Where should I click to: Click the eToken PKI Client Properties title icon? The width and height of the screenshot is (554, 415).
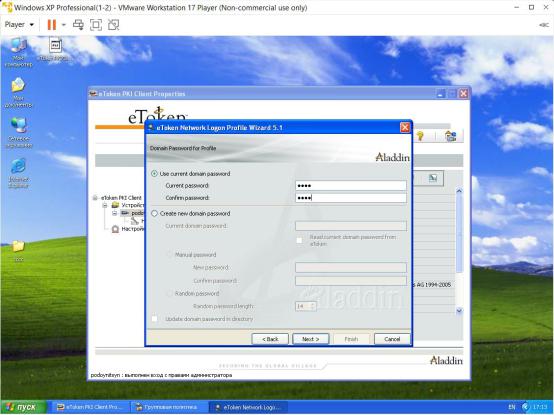tap(93, 94)
